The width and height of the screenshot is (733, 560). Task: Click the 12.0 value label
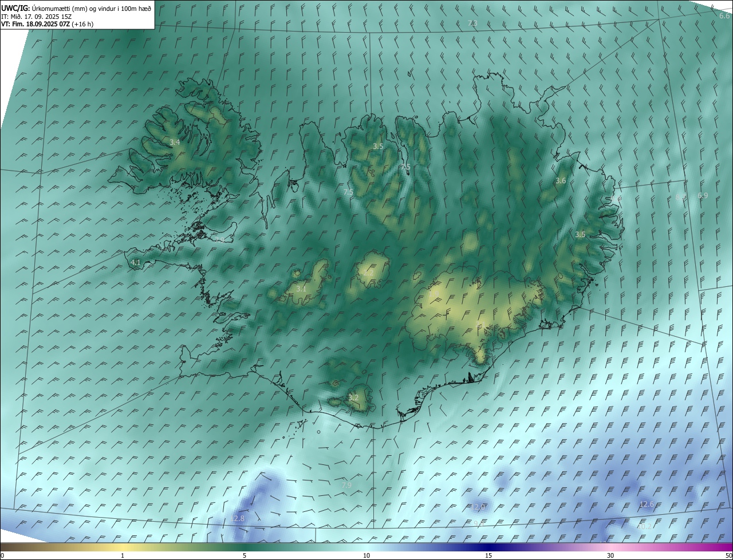coord(479,507)
